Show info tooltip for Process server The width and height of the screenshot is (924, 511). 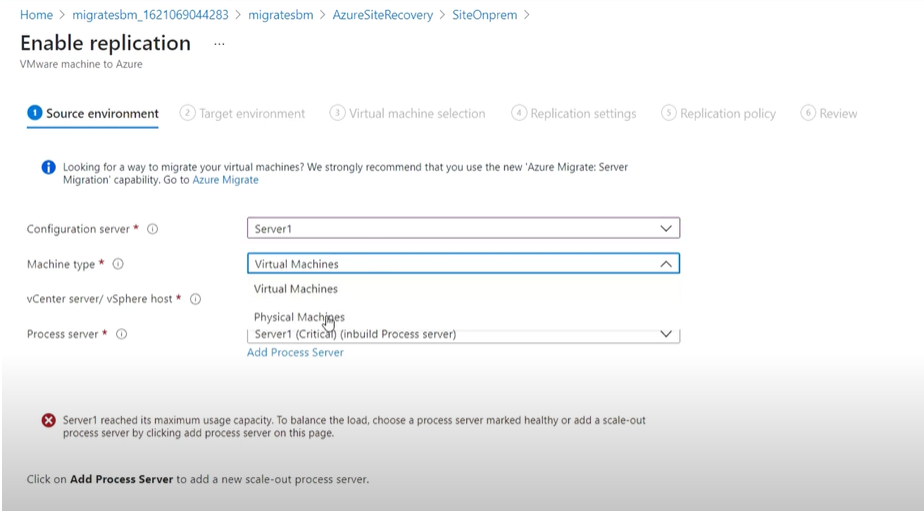[x=121, y=334]
